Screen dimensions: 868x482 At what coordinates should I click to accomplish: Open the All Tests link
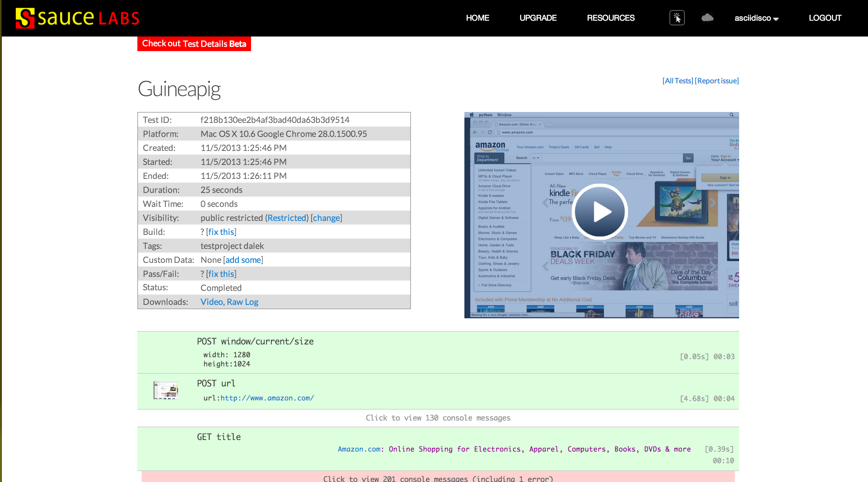click(678, 81)
